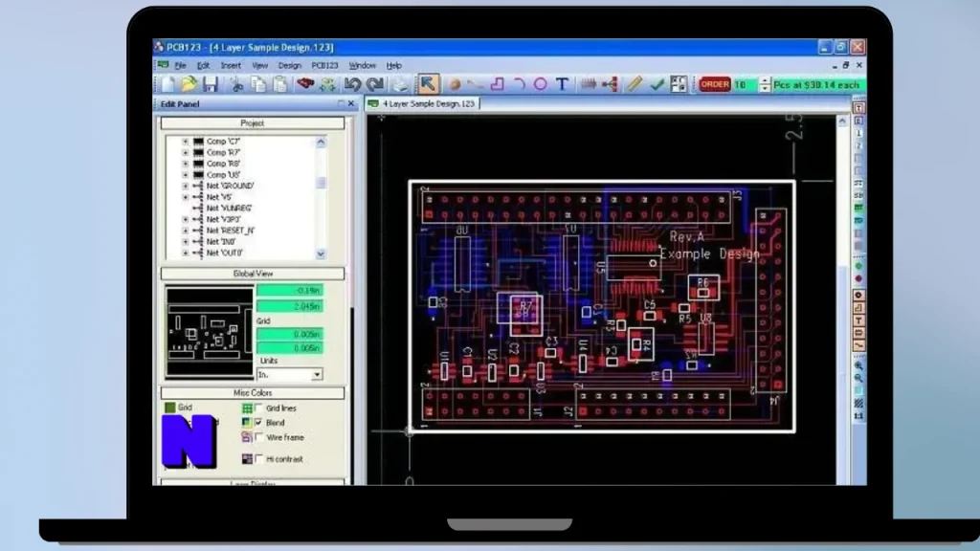980x551 pixels.
Task: Open the Window menu
Action: pyautogui.click(x=363, y=66)
